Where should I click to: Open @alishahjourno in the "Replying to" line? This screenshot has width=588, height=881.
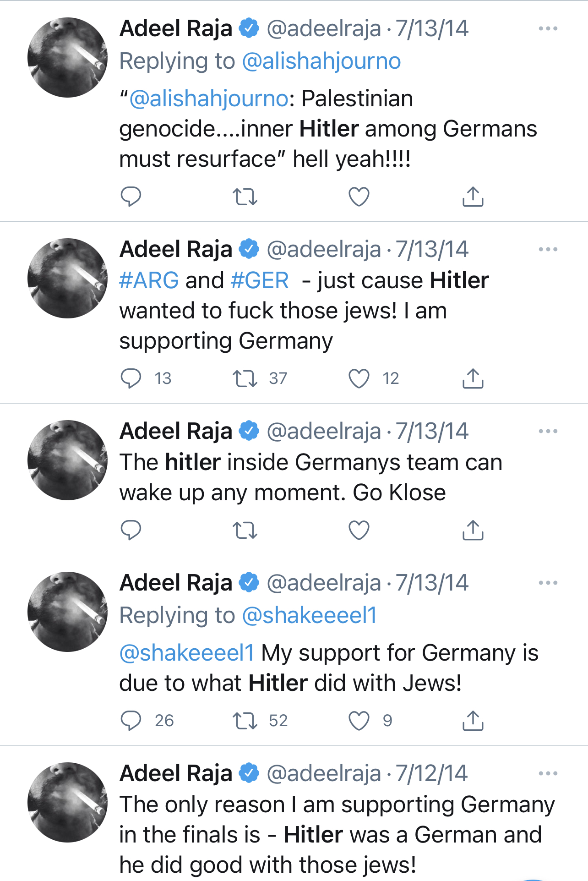(x=321, y=61)
